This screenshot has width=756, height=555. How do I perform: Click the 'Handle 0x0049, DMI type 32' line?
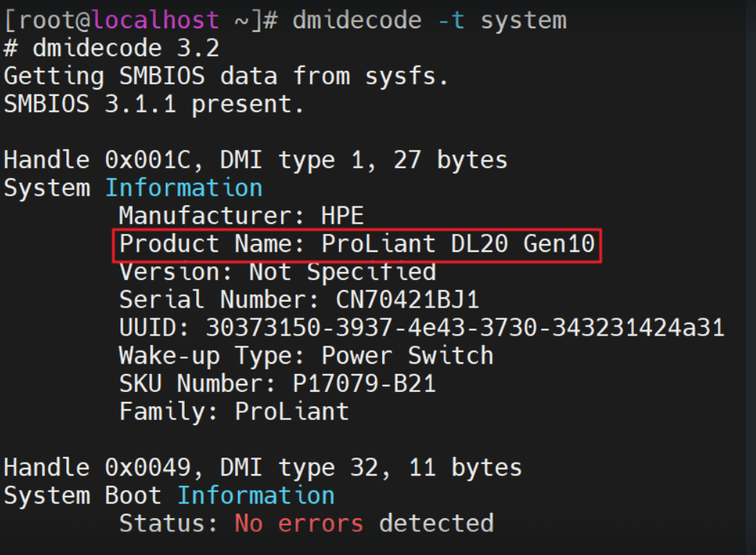(263, 468)
